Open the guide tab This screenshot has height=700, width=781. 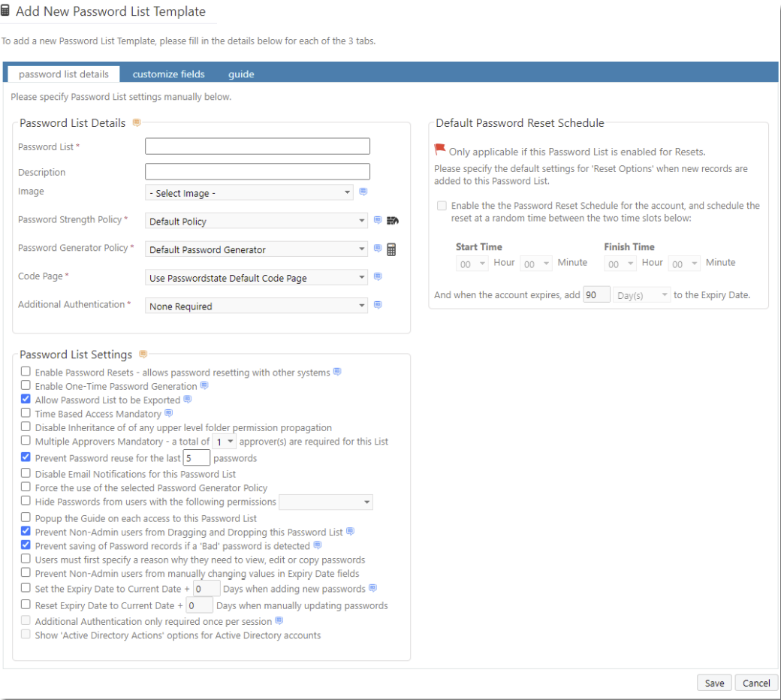pos(241,74)
